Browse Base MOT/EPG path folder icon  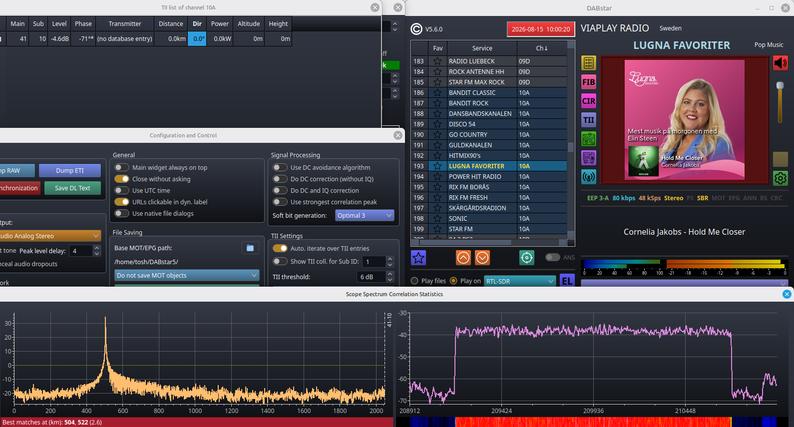coord(250,248)
